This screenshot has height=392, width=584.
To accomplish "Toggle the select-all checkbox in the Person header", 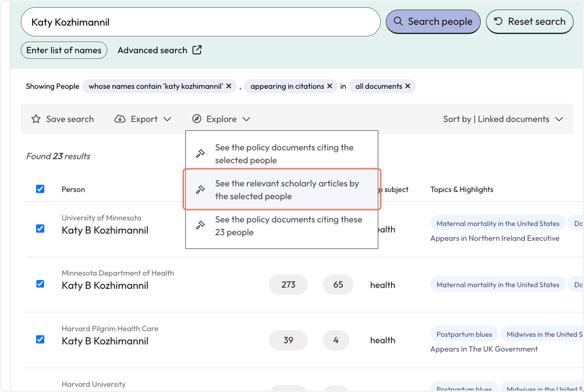I will [x=40, y=189].
